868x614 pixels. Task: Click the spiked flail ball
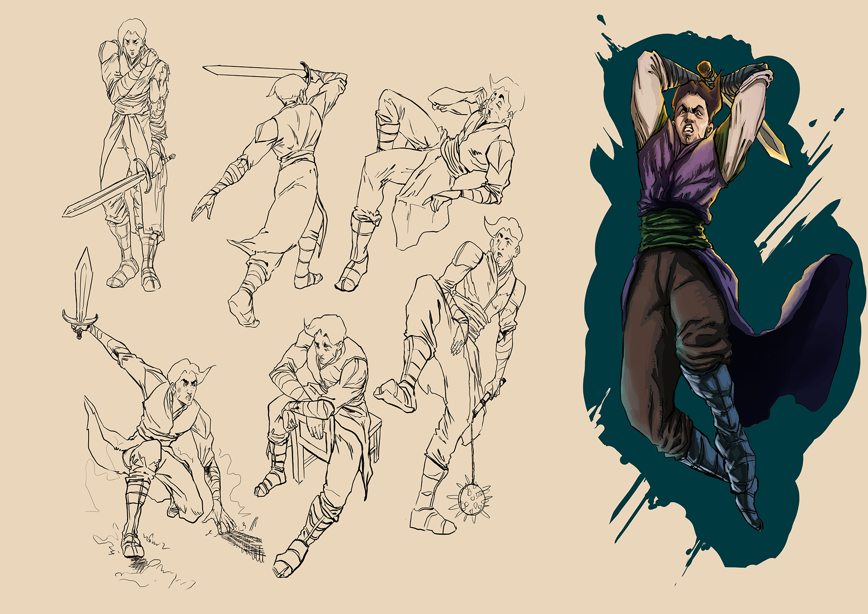[471, 499]
